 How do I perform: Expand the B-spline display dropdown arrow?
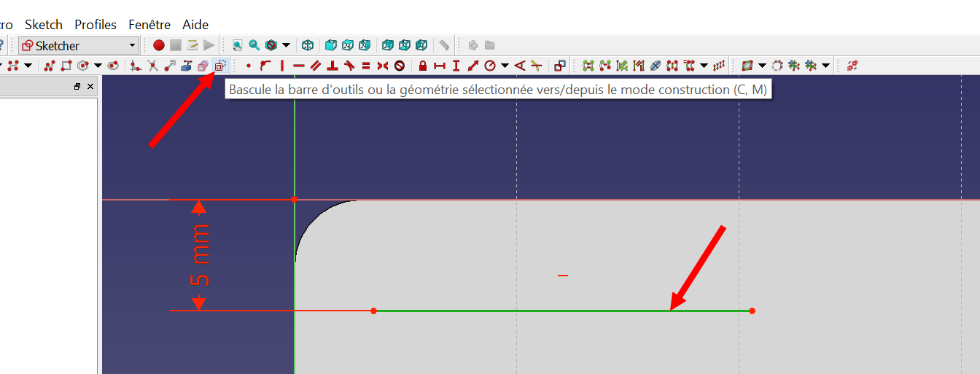coord(762,66)
